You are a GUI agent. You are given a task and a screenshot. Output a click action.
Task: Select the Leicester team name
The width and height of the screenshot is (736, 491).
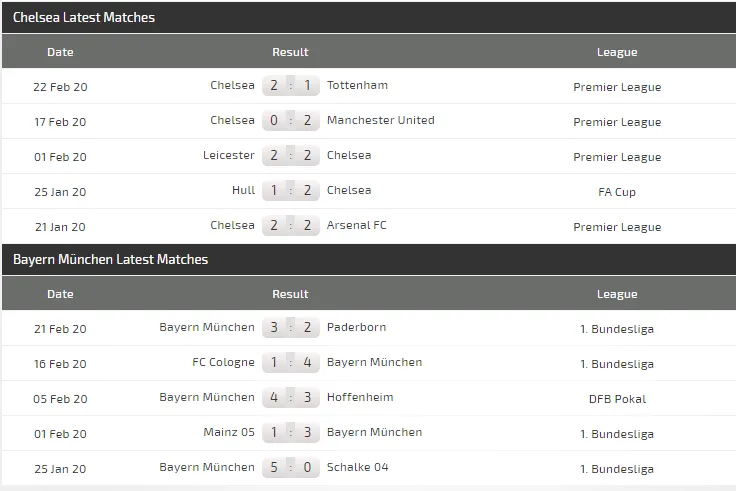point(228,156)
